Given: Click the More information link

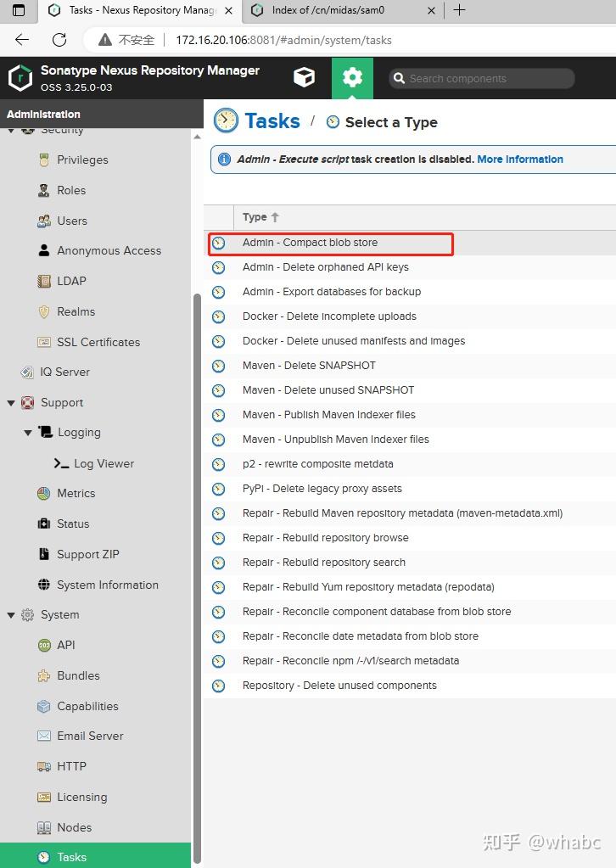Looking at the screenshot, I should [x=520, y=160].
